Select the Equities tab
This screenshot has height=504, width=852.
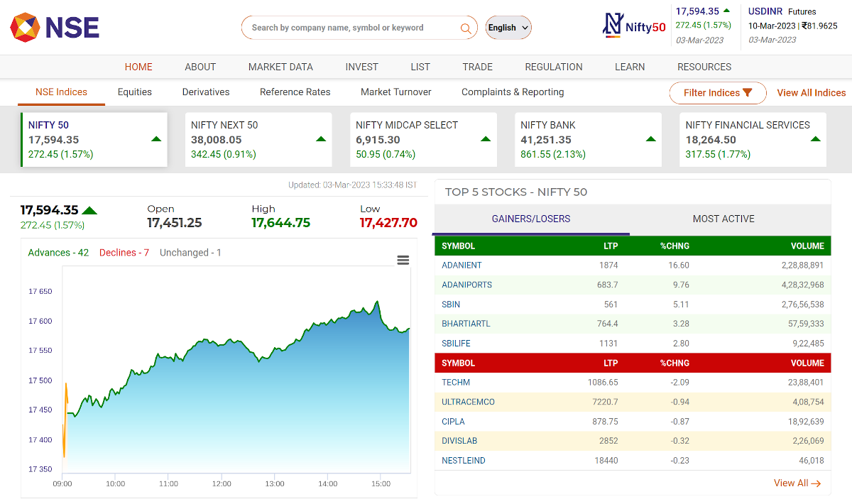(x=134, y=92)
